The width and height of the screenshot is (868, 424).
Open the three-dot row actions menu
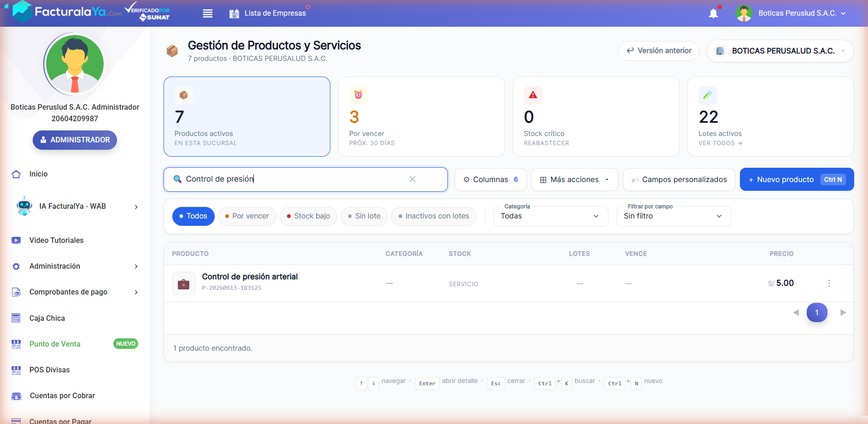(x=829, y=283)
